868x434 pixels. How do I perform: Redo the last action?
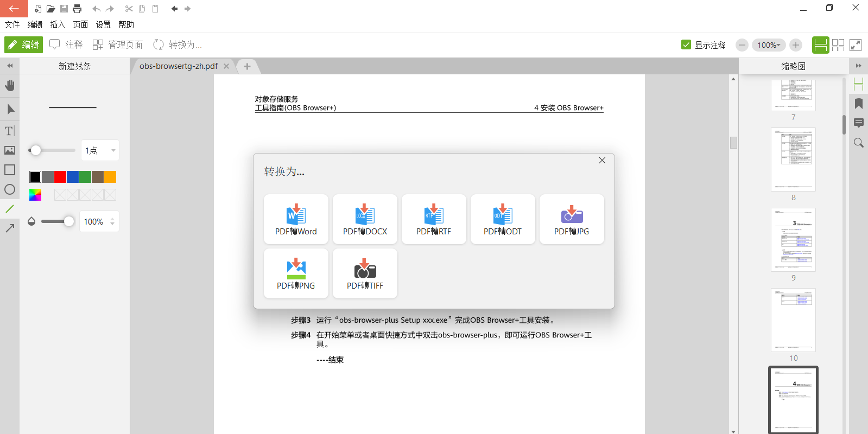pyautogui.click(x=110, y=9)
